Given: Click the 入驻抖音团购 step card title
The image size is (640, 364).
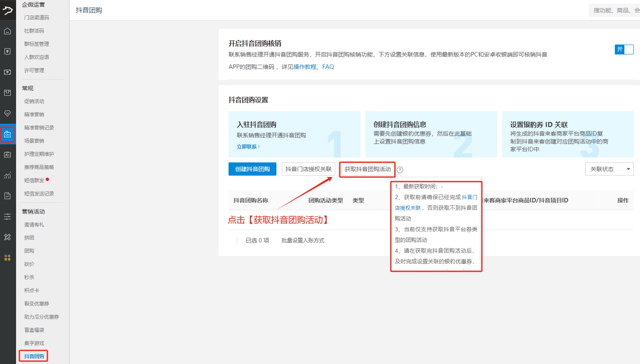Looking at the screenshot, I should coord(257,124).
